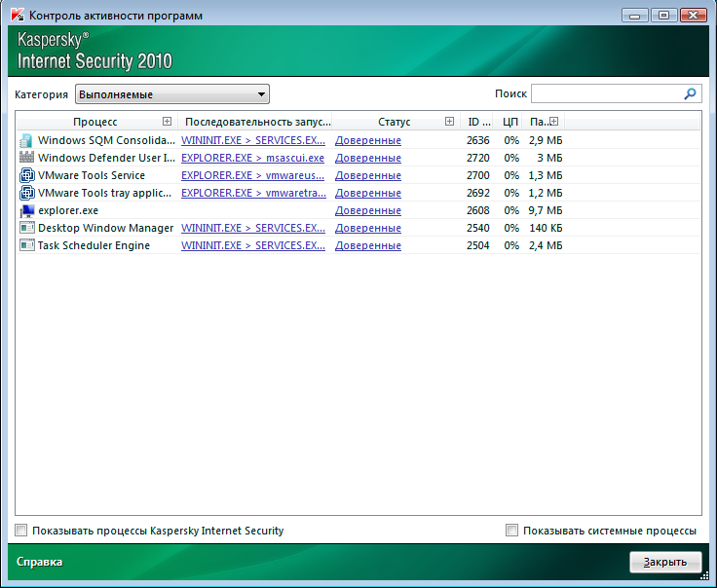Open EXPLORER.EXE > vmwaretra... launch sequence link

(254, 193)
